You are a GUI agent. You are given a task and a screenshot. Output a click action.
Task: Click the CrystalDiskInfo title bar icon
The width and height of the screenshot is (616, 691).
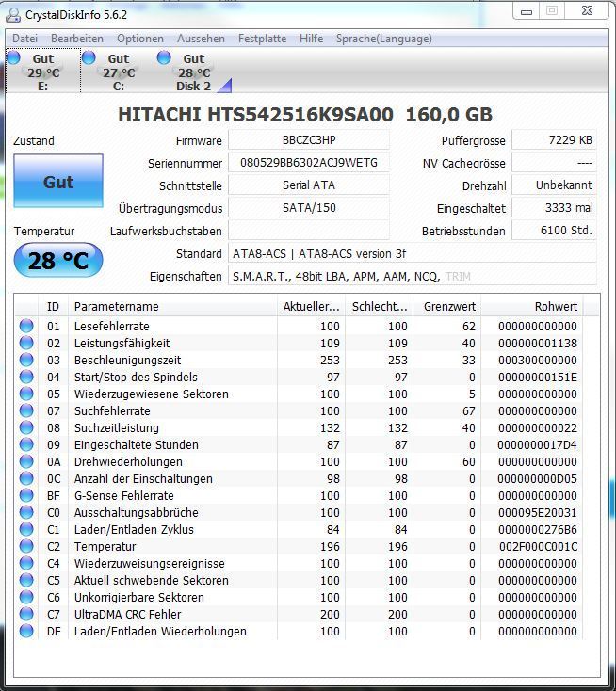(13, 15)
